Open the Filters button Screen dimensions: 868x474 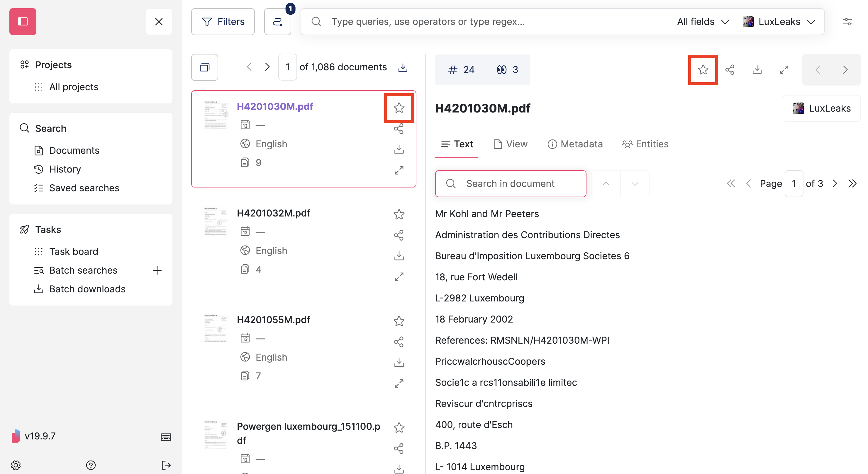click(223, 22)
